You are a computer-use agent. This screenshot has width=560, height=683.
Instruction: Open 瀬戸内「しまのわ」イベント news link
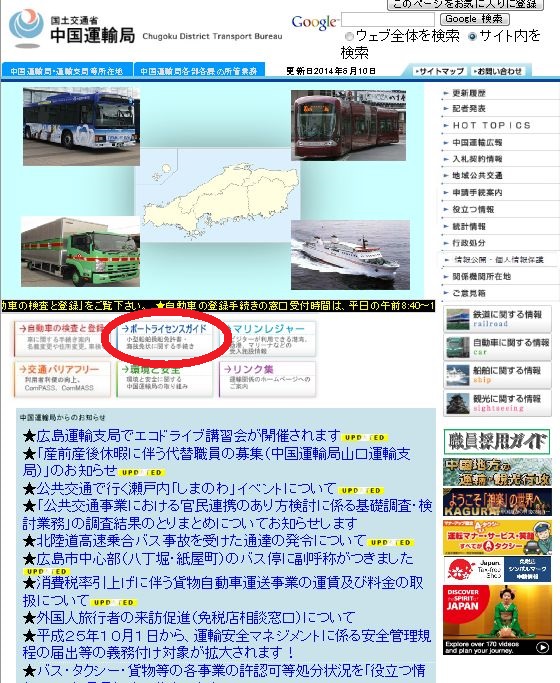click(186, 488)
